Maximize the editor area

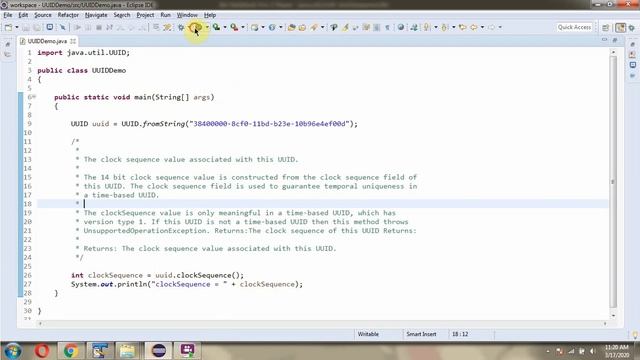pyautogui.click(x=615, y=40)
